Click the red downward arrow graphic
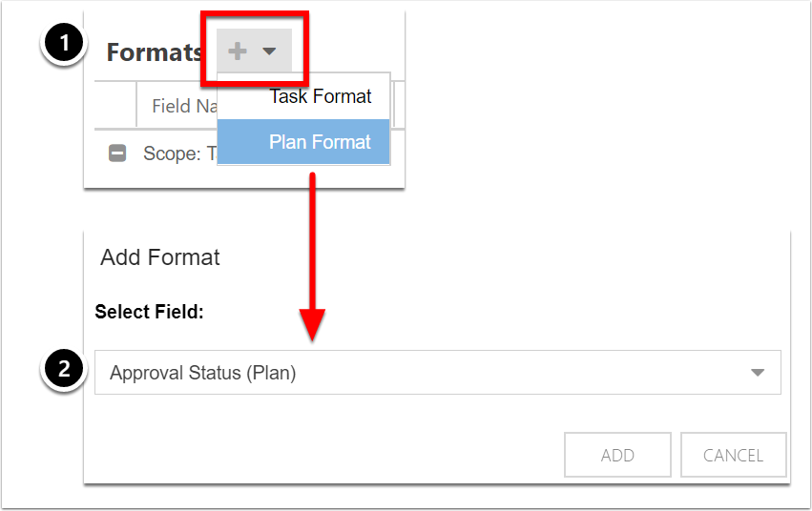The height and width of the screenshot is (511, 812). 312,257
